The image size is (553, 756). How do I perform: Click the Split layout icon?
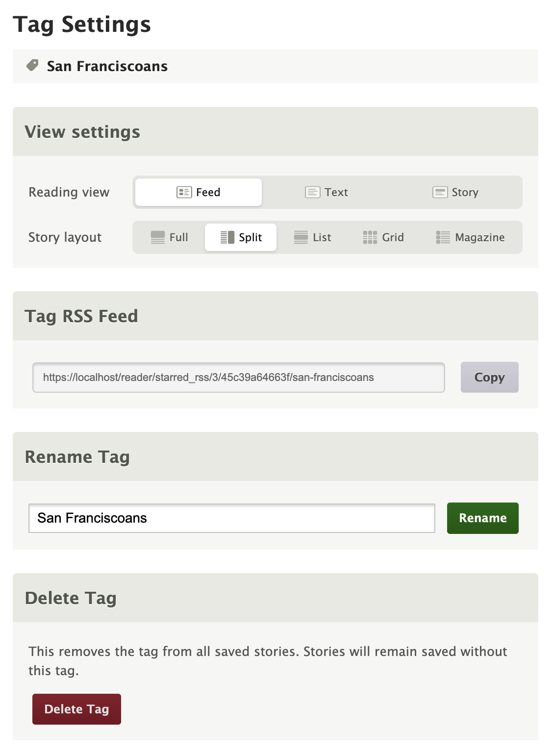pyautogui.click(x=227, y=237)
